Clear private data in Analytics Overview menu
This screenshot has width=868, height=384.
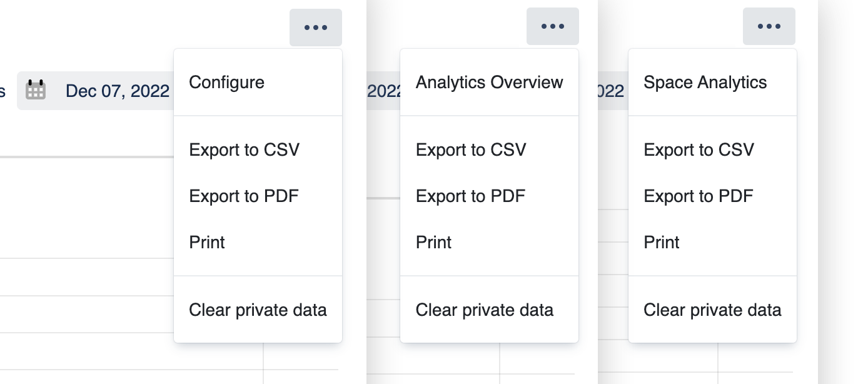(484, 310)
